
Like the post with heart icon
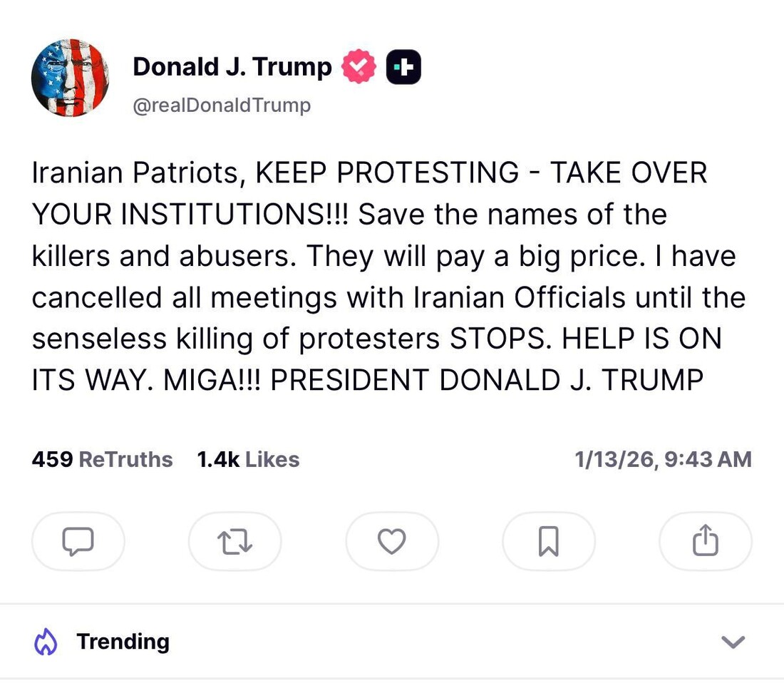[391, 541]
